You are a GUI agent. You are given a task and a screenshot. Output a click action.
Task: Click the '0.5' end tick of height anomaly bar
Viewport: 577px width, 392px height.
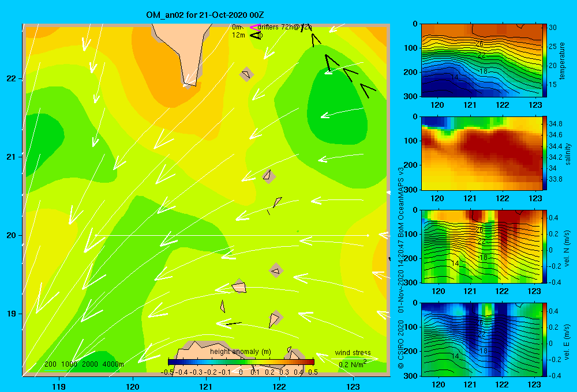click(x=313, y=372)
